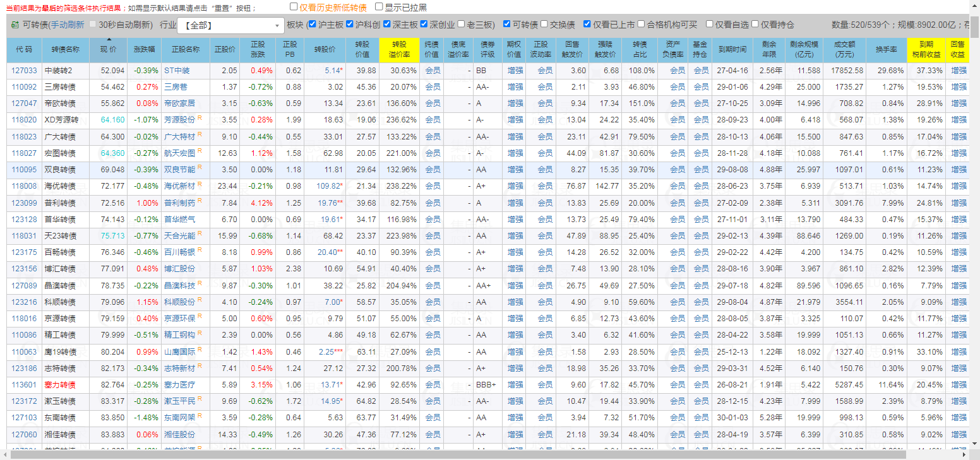Viewport: 980px width, 460px height.
Task: Tick the 仅看自选 checkbox
Action: click(710, 25)
